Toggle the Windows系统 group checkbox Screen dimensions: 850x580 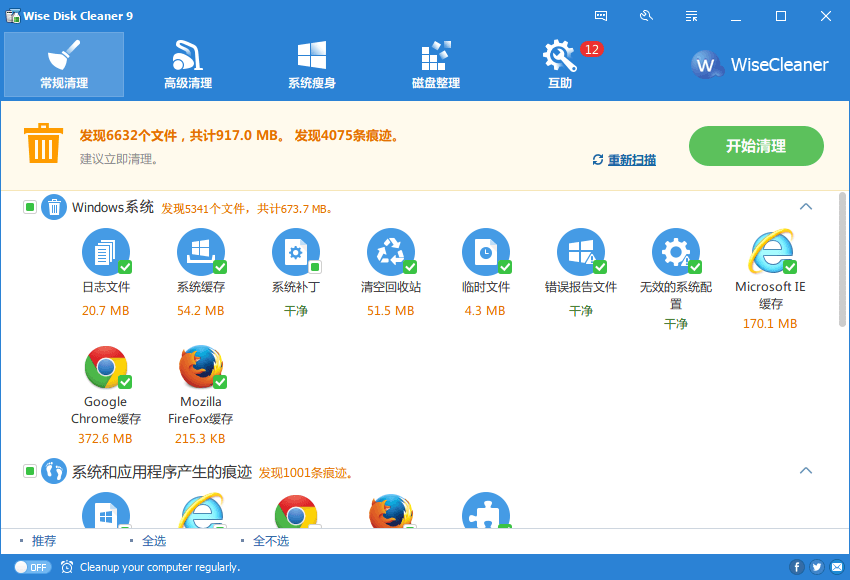click(30, 207)
